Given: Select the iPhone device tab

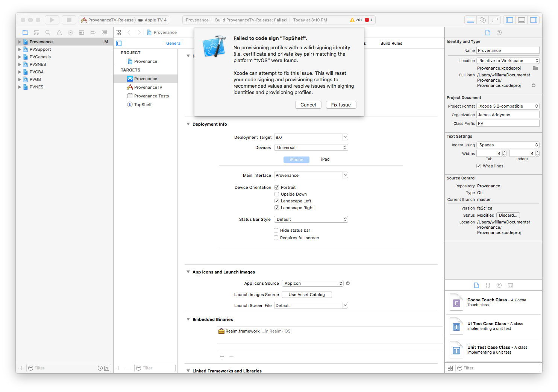Looking at the screenshot, I should [x=296, y=160].
